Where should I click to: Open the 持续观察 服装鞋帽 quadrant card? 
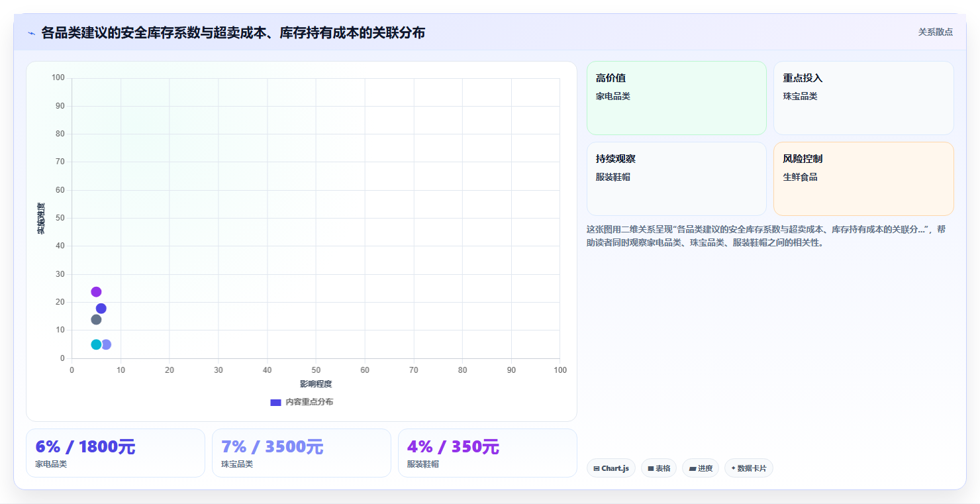[x=676, y=179]
